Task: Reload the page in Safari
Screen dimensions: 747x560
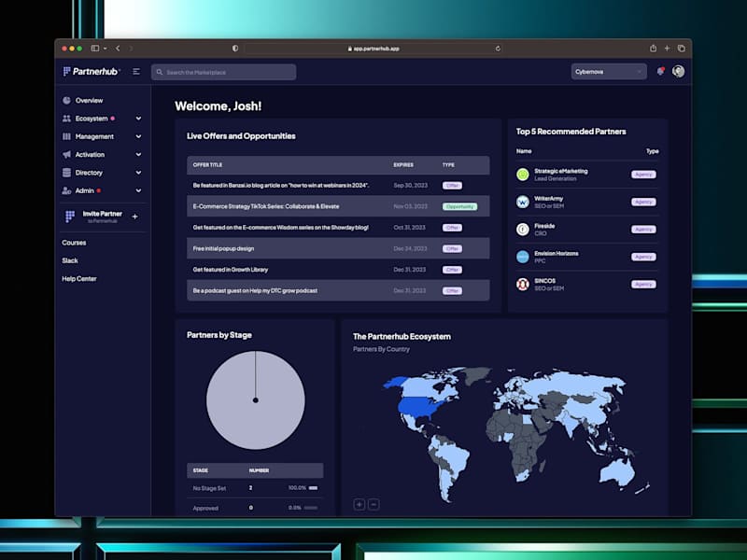Action: [x=498, y=49]
